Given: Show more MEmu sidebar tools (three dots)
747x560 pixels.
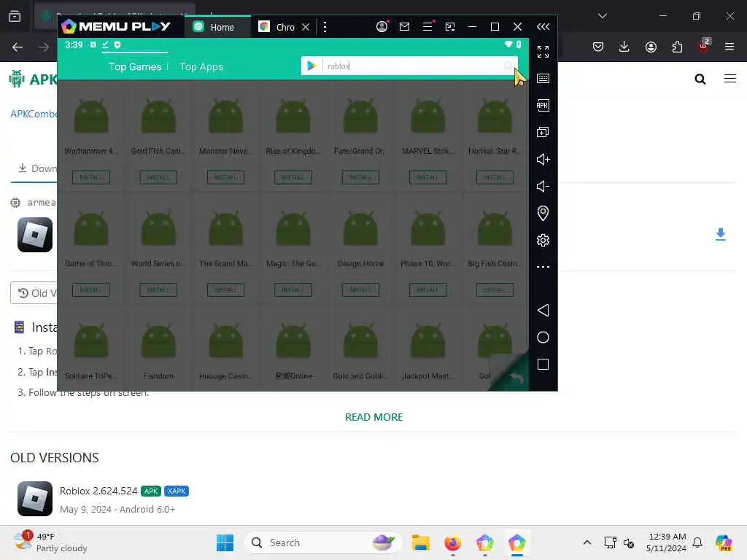Looking at the screenshot, I should click(543, 267).
